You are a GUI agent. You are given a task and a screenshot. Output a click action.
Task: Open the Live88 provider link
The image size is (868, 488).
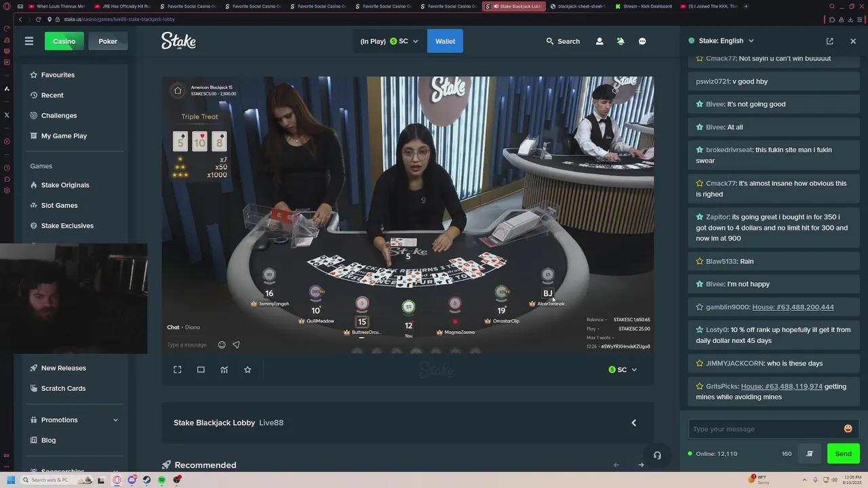[271, 423]
